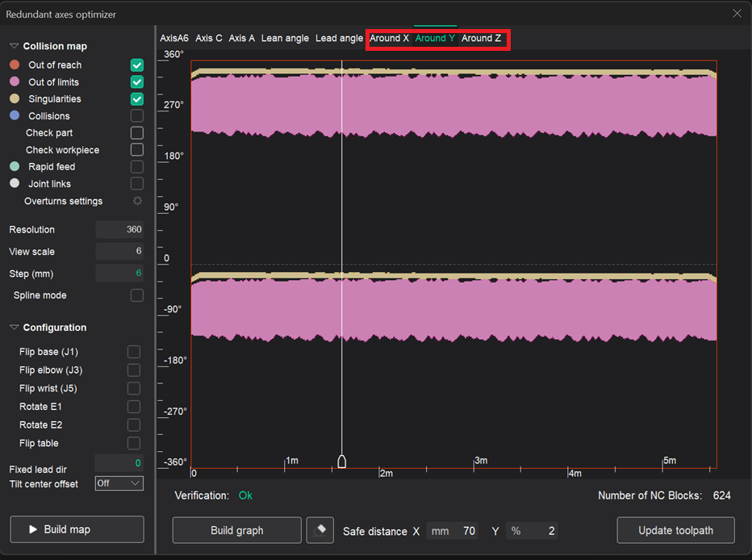The width and height of the screenshot is (752, 560).
Task: Open the AxisA6 tab
Action: [174, 38]
